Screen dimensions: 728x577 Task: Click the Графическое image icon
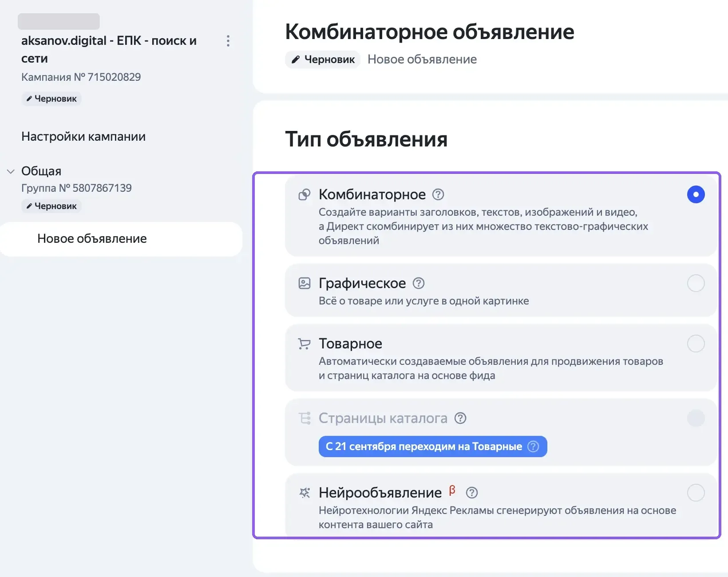click(x=305, y=283)
